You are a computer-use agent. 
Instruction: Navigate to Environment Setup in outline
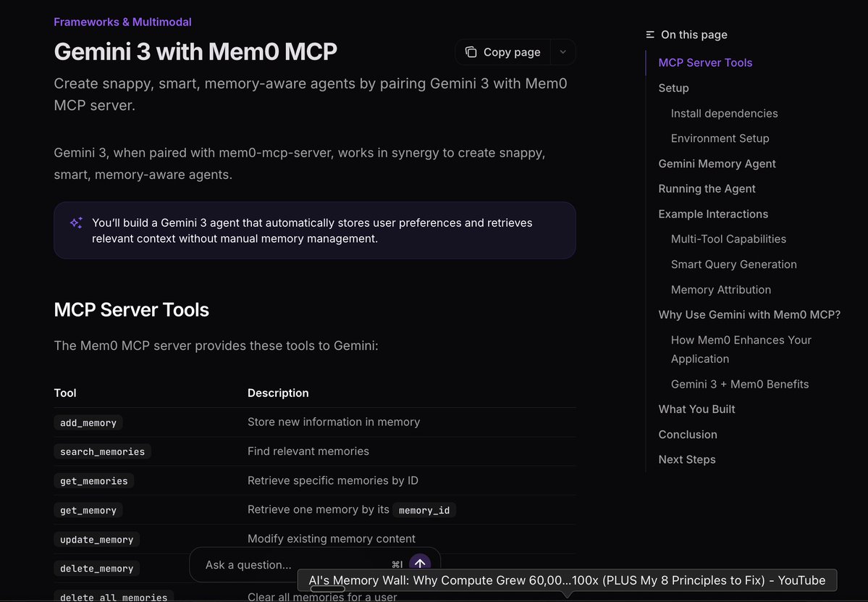point(720,138)
